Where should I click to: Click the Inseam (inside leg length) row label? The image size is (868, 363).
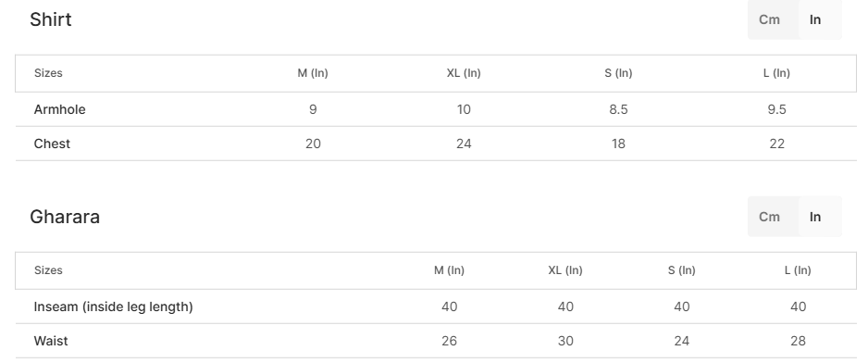[x=114, y=307]
